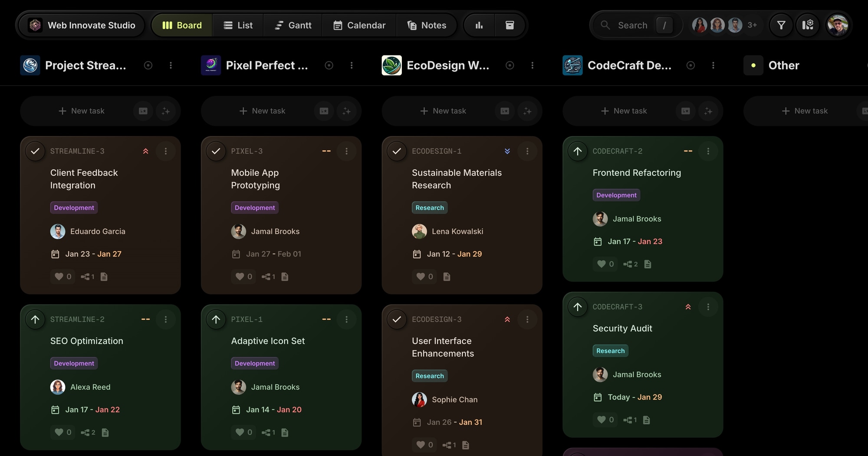Toggle completion checkmark on Client Feedback Integration
The image size is (868, 456).
pyautogui.click(x=35, y=151)
